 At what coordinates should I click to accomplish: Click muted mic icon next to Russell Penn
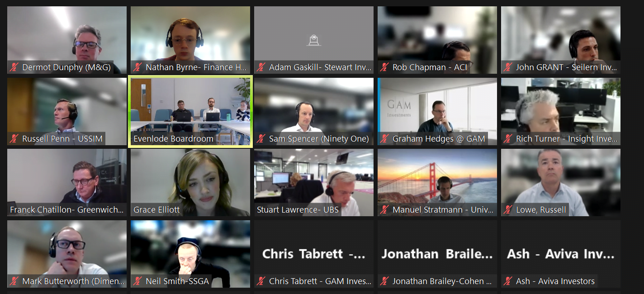pos(14,139)
